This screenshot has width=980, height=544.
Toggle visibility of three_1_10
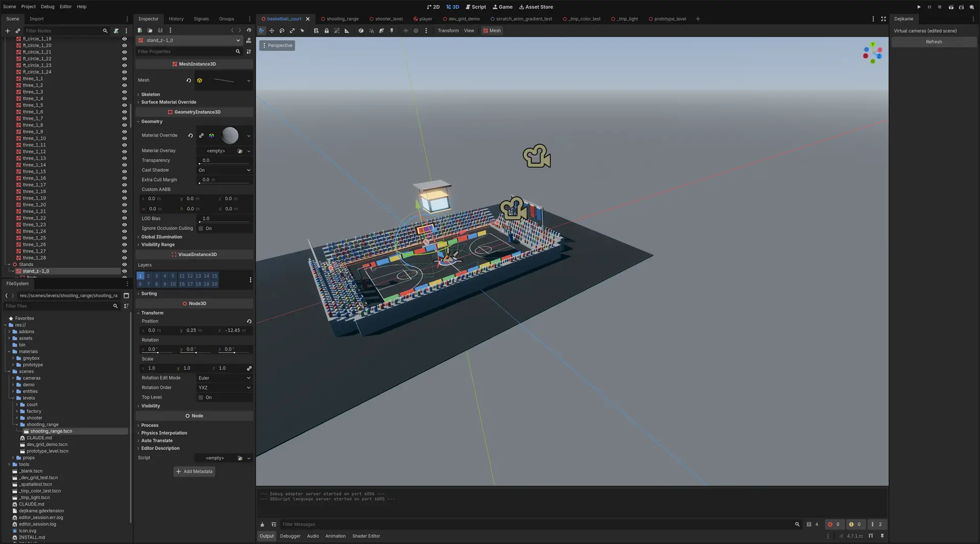point(124,138)
